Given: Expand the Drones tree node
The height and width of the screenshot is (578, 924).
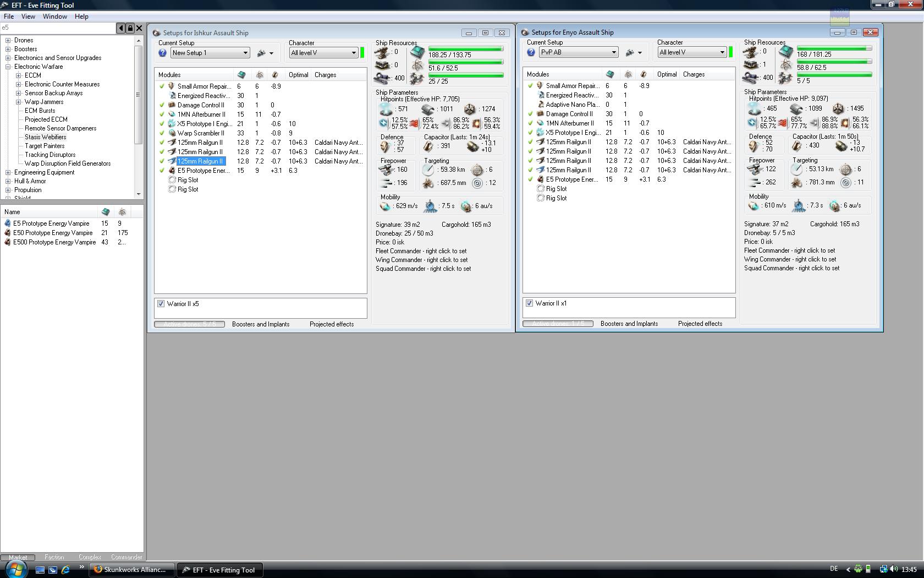Looking at the screenshot, I should point(8,40).
